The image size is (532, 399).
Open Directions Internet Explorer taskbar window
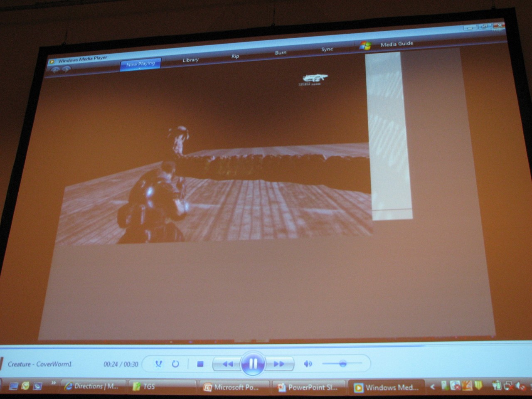(93, 386)
